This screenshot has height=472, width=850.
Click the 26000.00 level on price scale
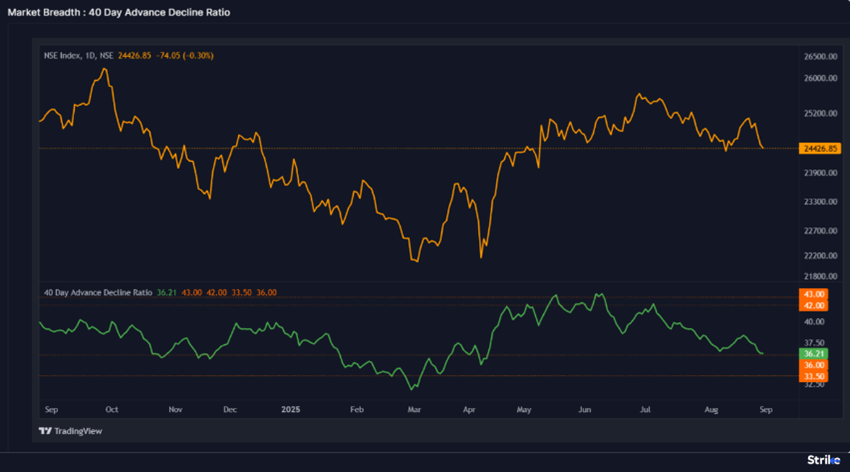coord(819,78)
